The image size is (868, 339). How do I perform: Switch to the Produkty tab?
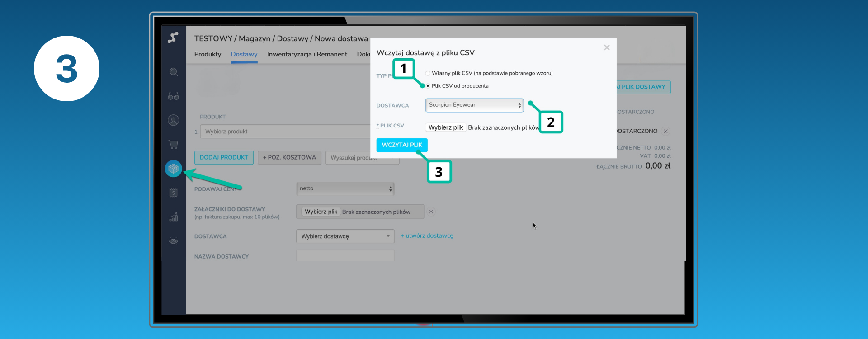coord(208,54)
